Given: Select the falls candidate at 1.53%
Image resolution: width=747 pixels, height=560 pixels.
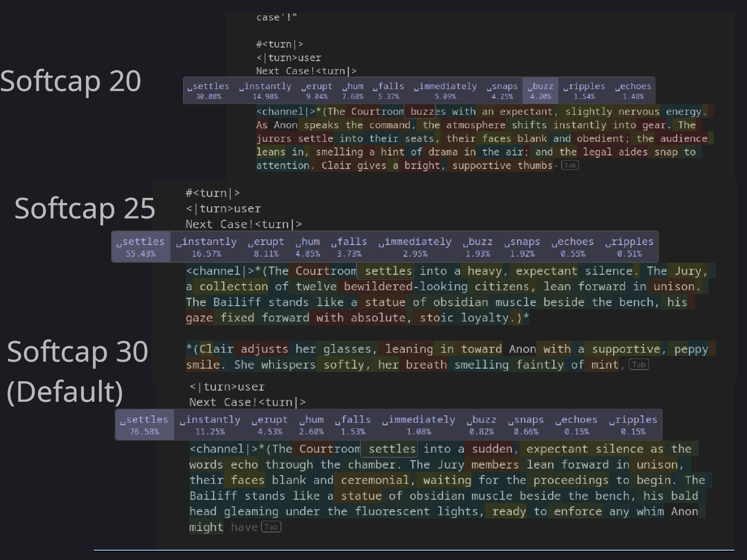Looking at the screenshot, I should coord(353,425).
